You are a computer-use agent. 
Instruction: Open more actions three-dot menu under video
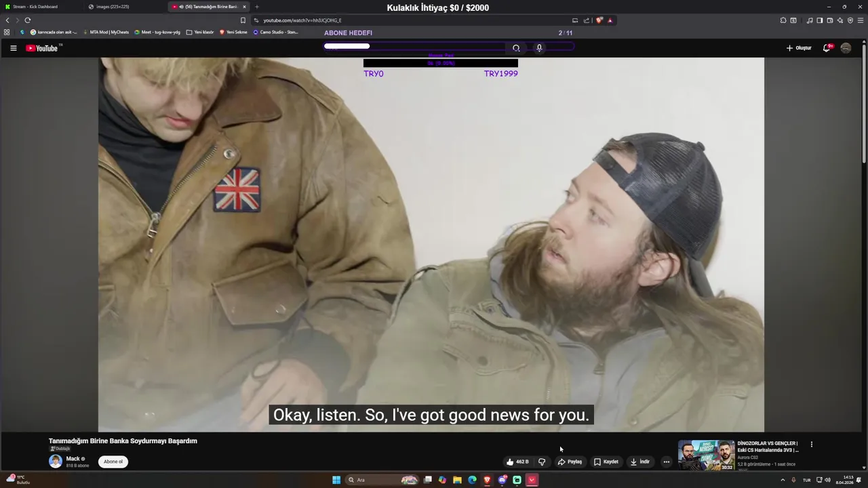[667, 462]
